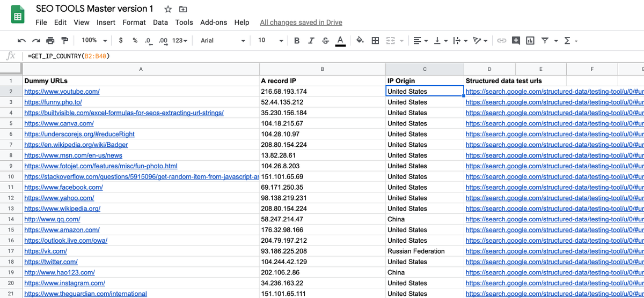Open more number formats 123 menu

[180, 40]
